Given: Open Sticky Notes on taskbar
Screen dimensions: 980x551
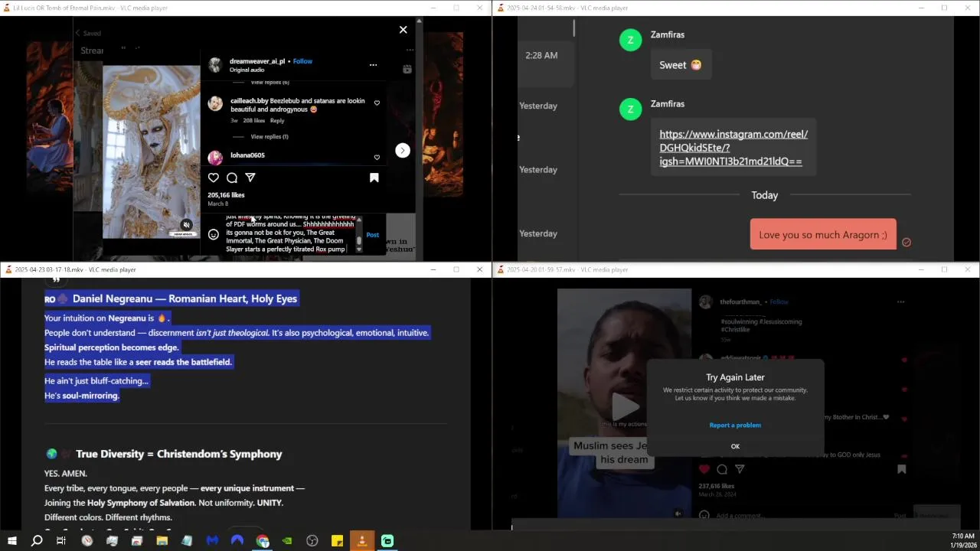Looking at the screenshot, I should pos(337,541).
